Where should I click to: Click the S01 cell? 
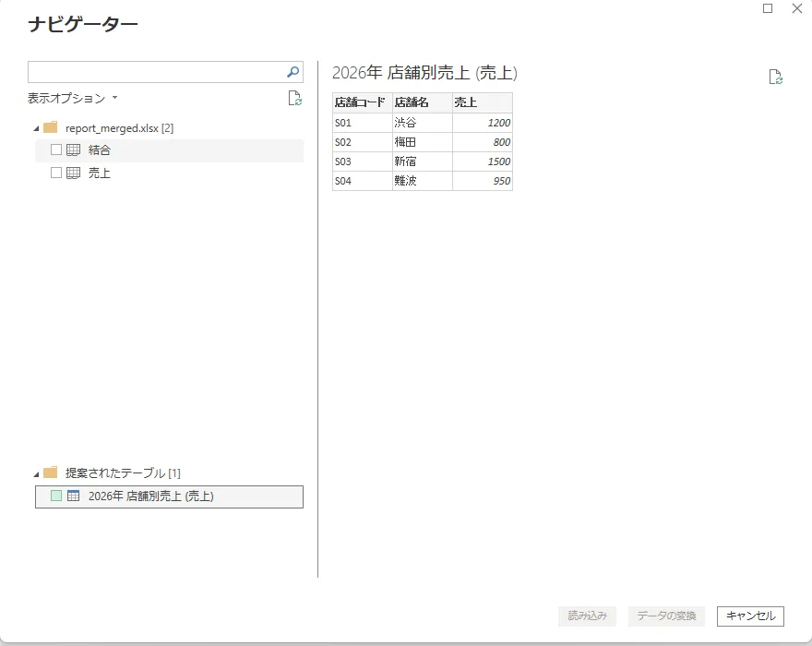(x=363, y=123)
